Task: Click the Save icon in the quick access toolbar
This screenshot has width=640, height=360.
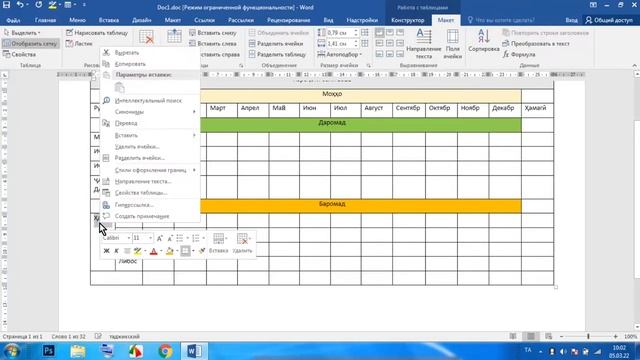Action: pyautogui.click(x=7, y=5)
